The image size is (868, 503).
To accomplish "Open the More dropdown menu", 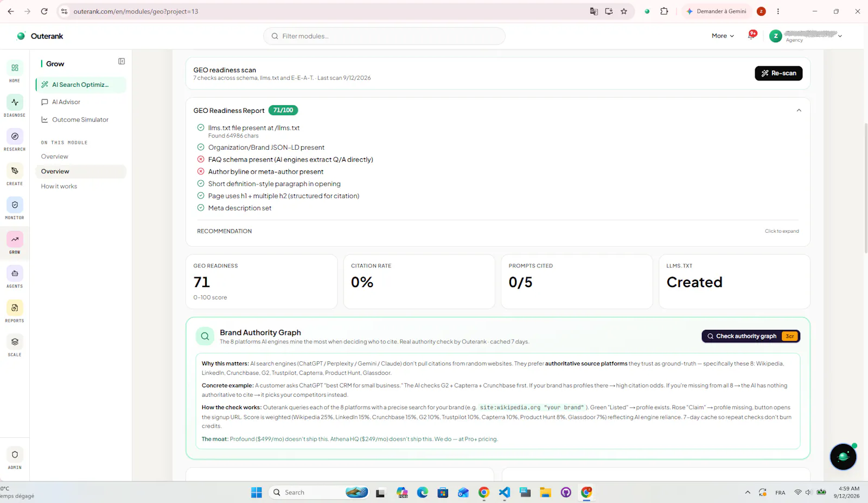I will tap(723, 36).
